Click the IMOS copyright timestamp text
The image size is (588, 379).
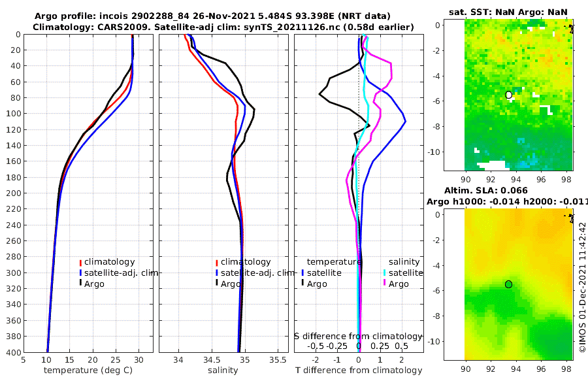pos(582,287)
